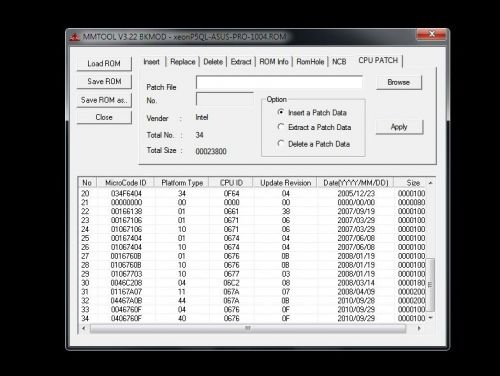This screenshot has width=500, height=376.
Task: Click the Update Revision 38 cell
Action: [286, 211]
